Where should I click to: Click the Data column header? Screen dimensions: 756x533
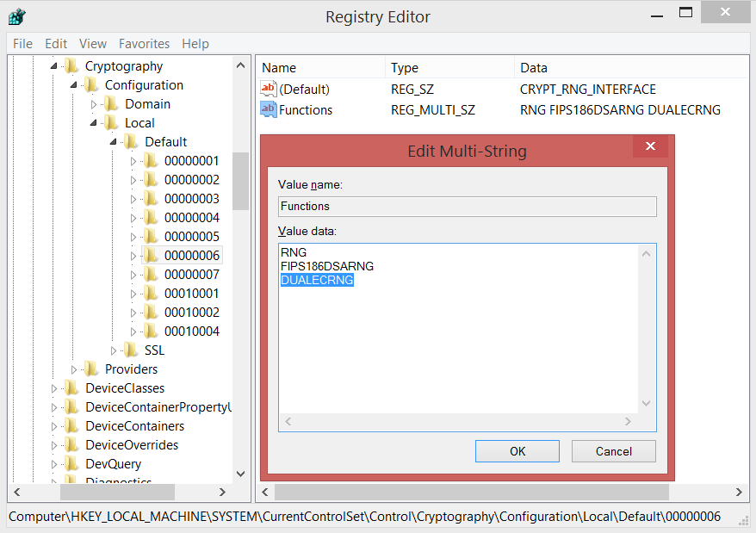tap(534, 67)
